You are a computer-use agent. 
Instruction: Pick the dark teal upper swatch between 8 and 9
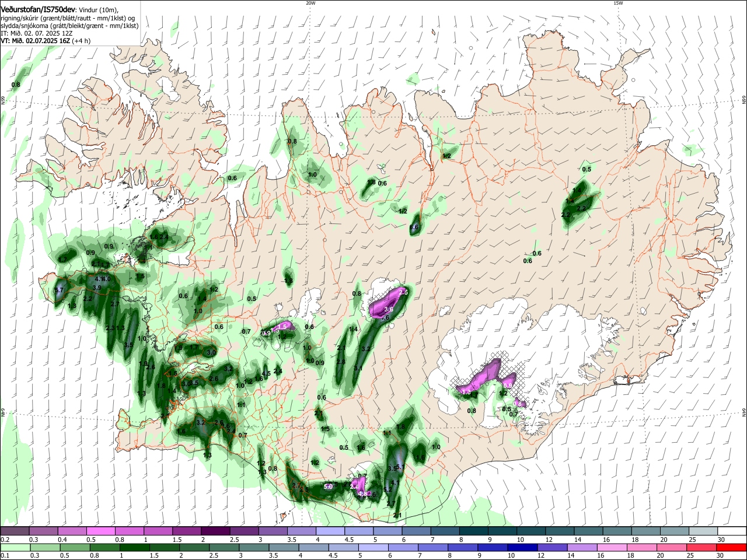tap(473, 531)
